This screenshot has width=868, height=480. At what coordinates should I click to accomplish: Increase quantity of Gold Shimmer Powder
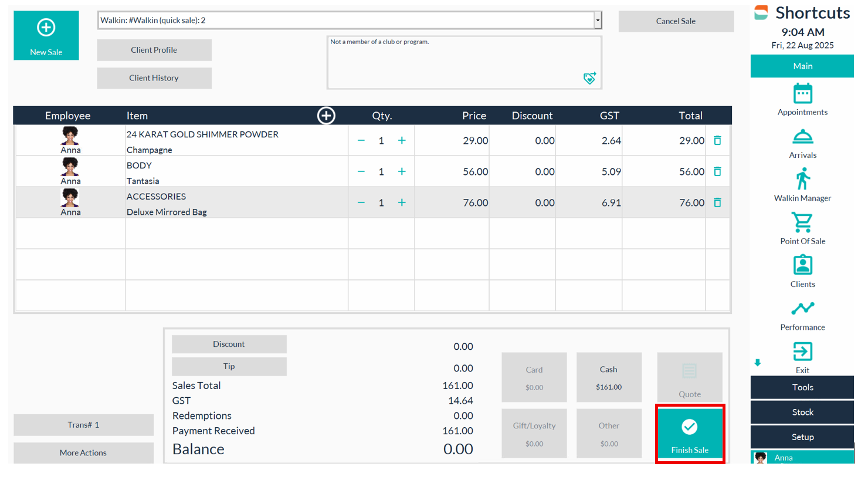[x=402, y=140]
